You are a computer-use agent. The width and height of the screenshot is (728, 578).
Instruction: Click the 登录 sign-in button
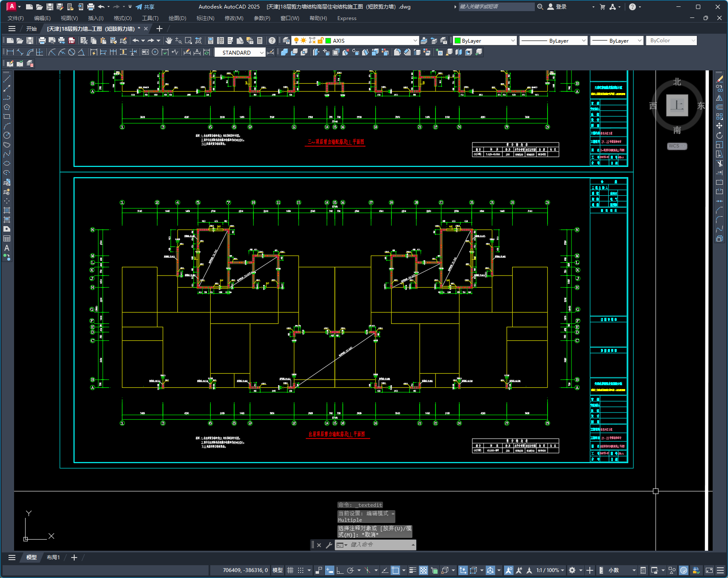[557, 7]
